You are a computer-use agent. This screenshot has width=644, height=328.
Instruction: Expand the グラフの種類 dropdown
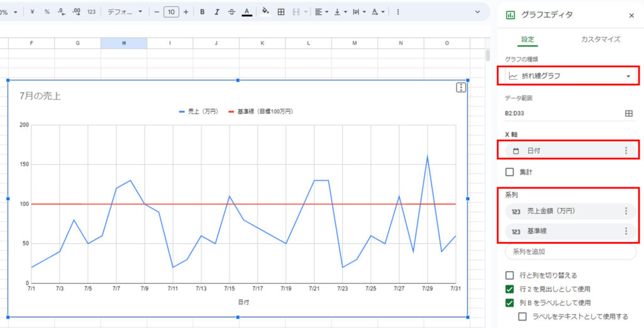pyautogui.click(x=570, y=76)
